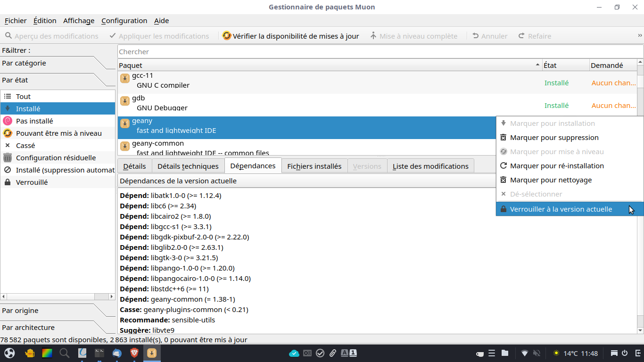Choose 'Configuration résiduelle' filter
Image resolution: width=644 pixels, height=362 pixels.
56,157
